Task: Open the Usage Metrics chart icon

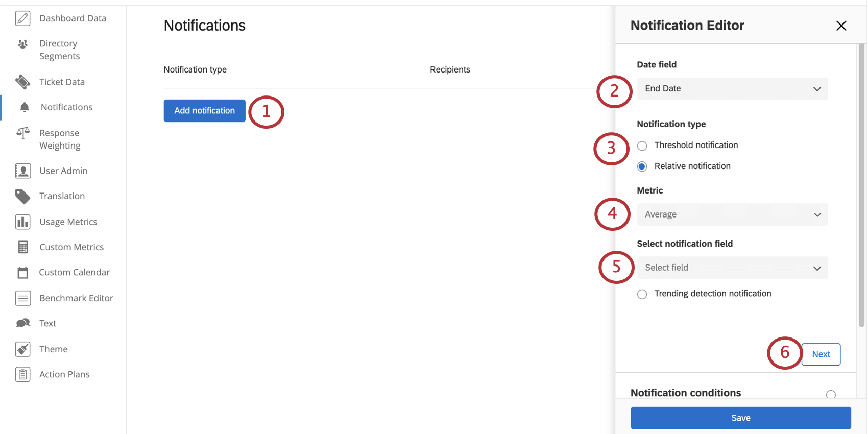Action: (22, 222)
